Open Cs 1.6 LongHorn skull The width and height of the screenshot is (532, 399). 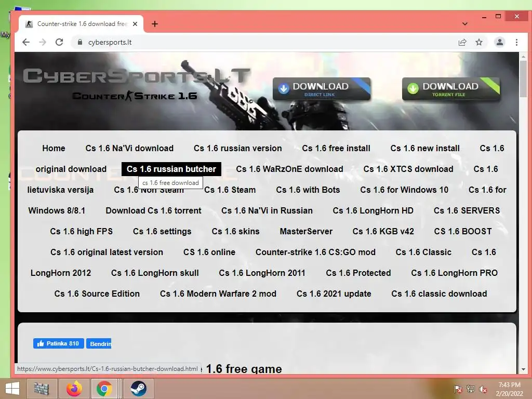155,273
